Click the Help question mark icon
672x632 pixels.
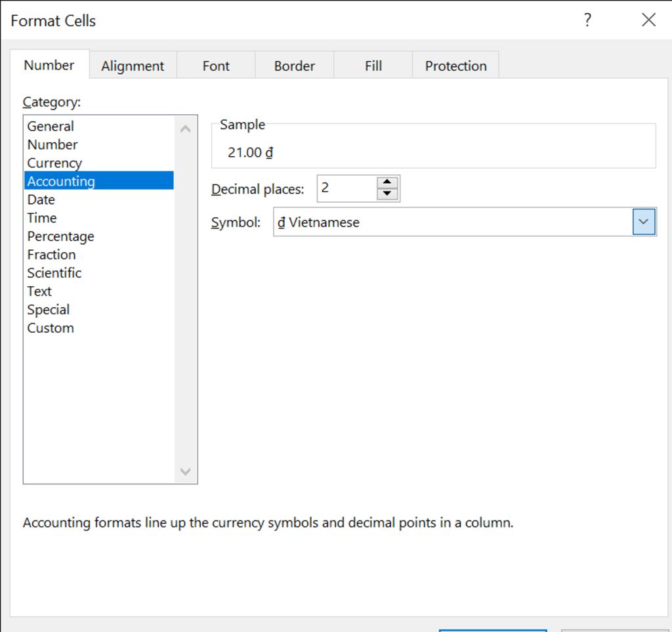coord(587,20)
